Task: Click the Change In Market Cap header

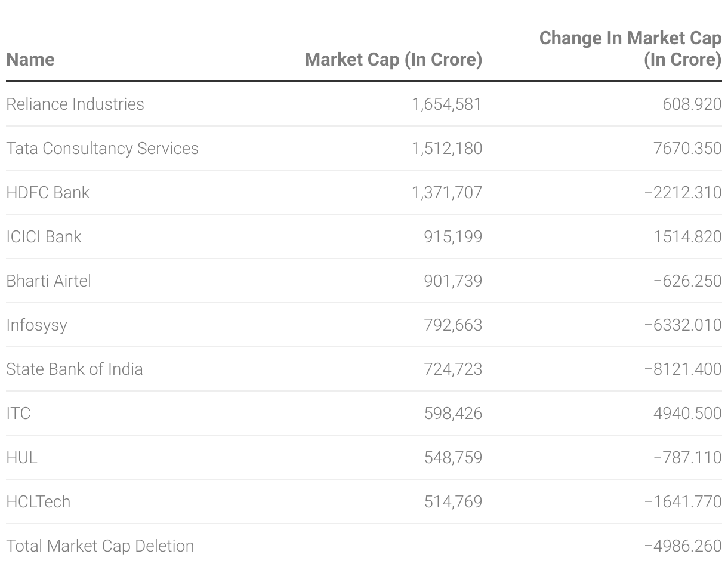Action: coord(630,49)
